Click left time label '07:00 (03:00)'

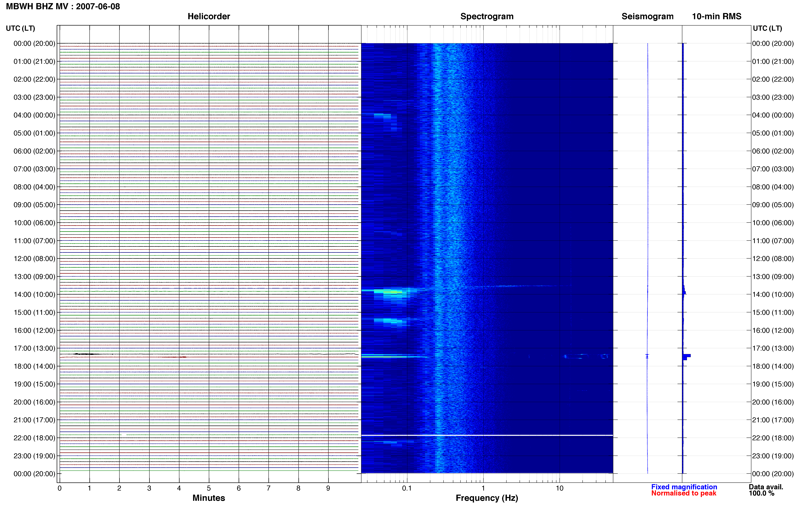[x=34, y=169]
